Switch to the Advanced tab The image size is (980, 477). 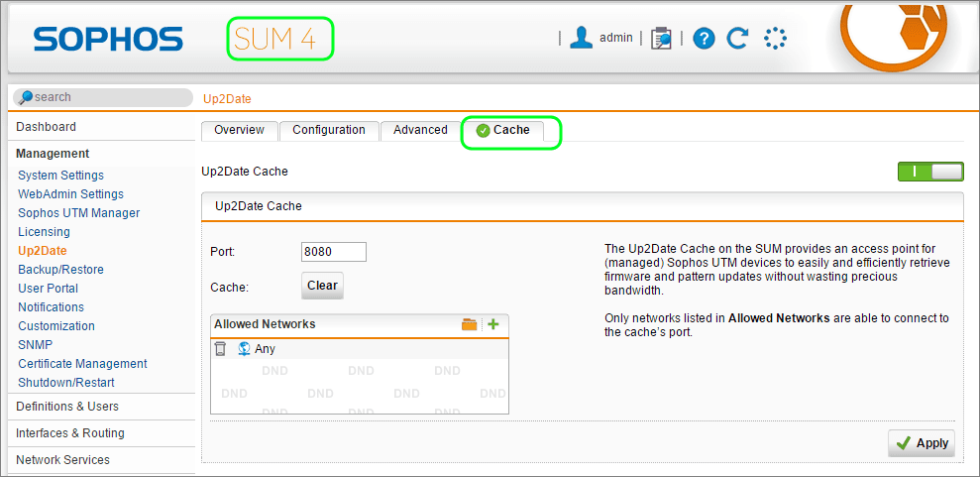click(x=420, y=130)
